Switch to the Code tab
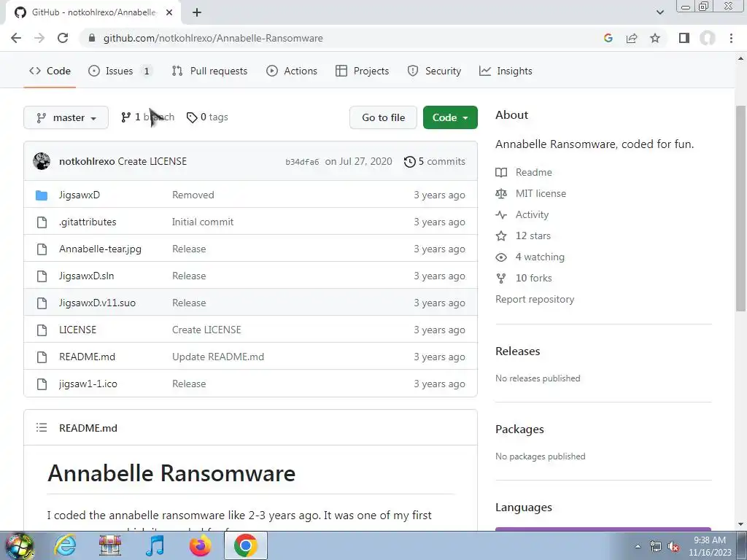This screenshot has height=560, width=747. (x=50, y=71)
